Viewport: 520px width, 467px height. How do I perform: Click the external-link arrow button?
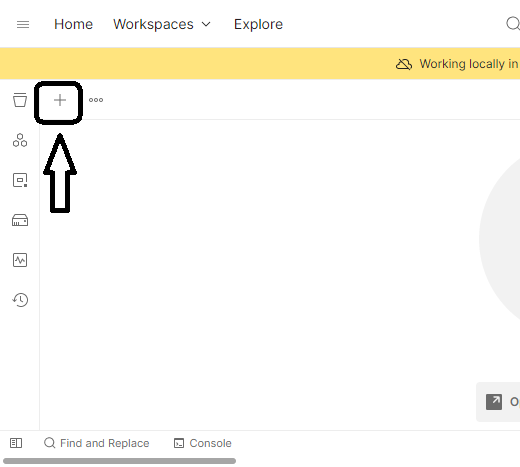click(x=494, y=402)
